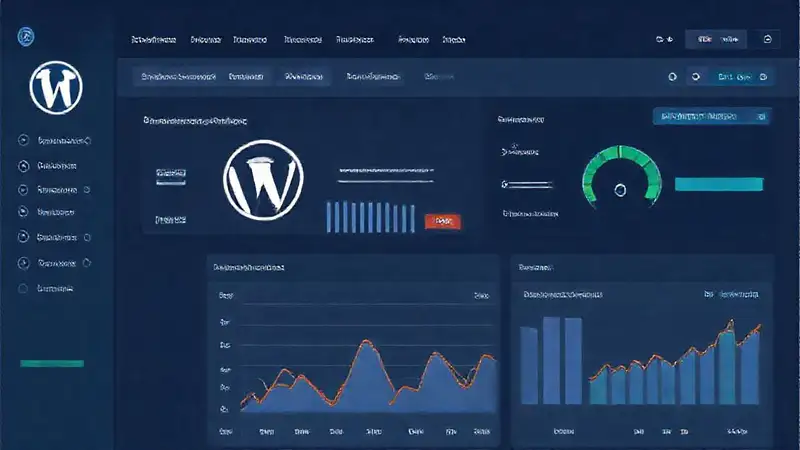The width and height of the screenshot is (800, 450).
Task: Click the teal bar beside the green gauge
Action: 719,184
